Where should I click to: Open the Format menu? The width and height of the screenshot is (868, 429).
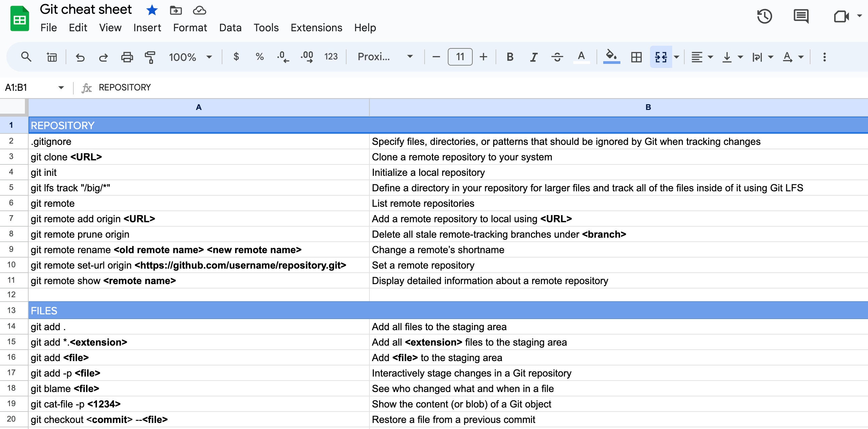coord(190,28)
